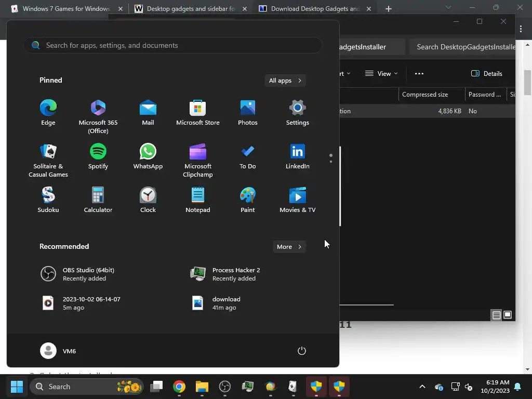The image size is (532, 399).
Task: Launch Movies & TV app
Action: (298, 200)
